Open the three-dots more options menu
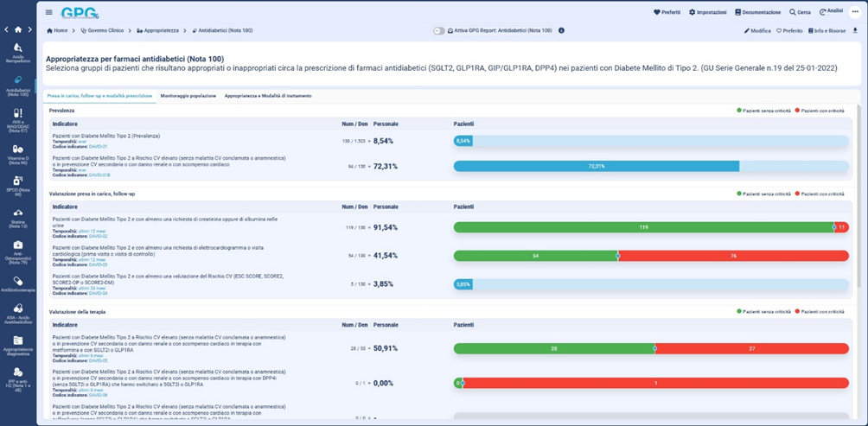The image size is (868, 426). pyautogui.click(x=855, y=12)
